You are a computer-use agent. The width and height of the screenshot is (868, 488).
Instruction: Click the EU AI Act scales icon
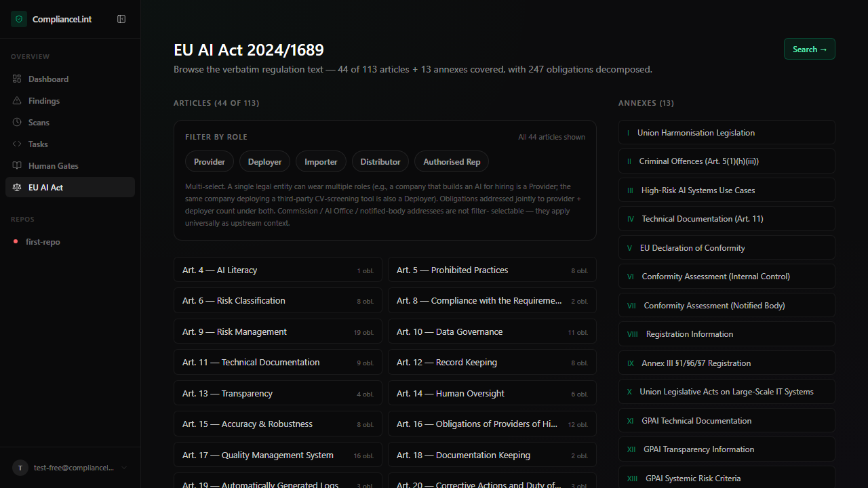coord(17,188)
